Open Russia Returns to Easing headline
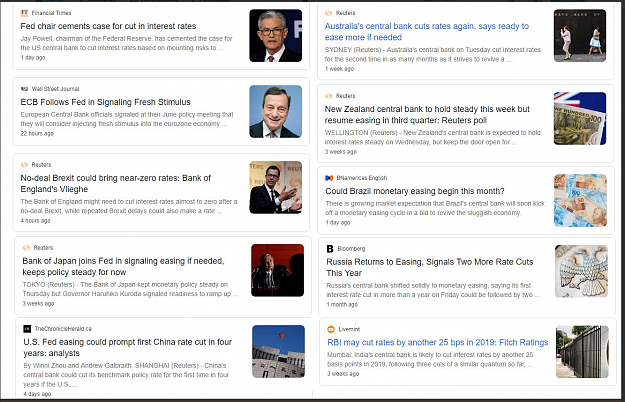The image size is (625, 402). pos(430,267)
